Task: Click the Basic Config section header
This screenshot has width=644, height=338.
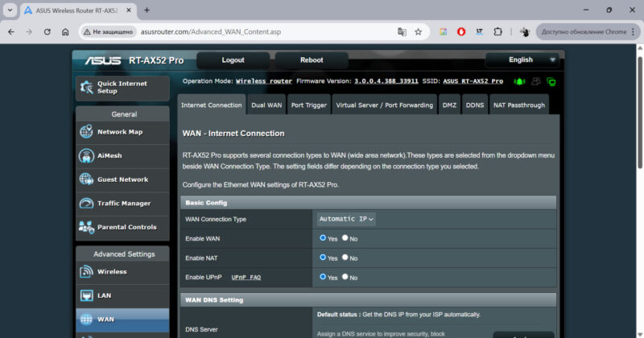Action: (x=369, y=203)
